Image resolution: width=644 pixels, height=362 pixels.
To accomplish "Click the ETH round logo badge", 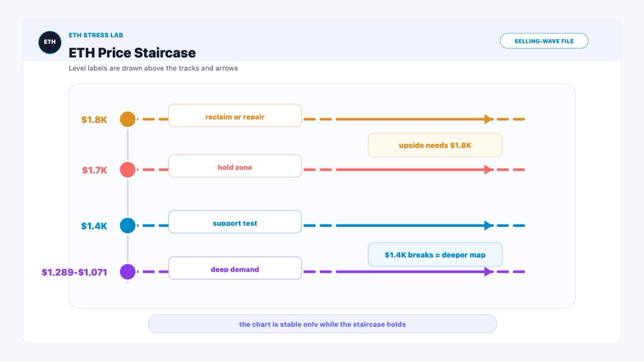I will [50, 42].
